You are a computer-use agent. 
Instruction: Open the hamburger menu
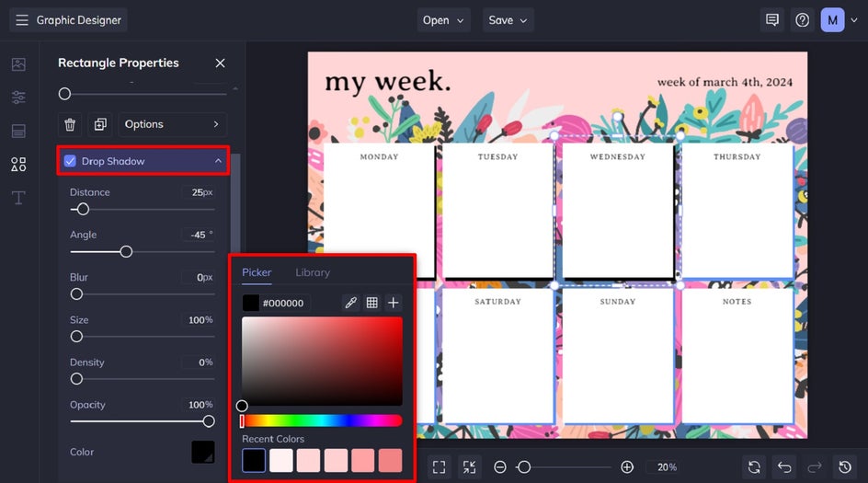pyautogui.click(x=21, y=20)
